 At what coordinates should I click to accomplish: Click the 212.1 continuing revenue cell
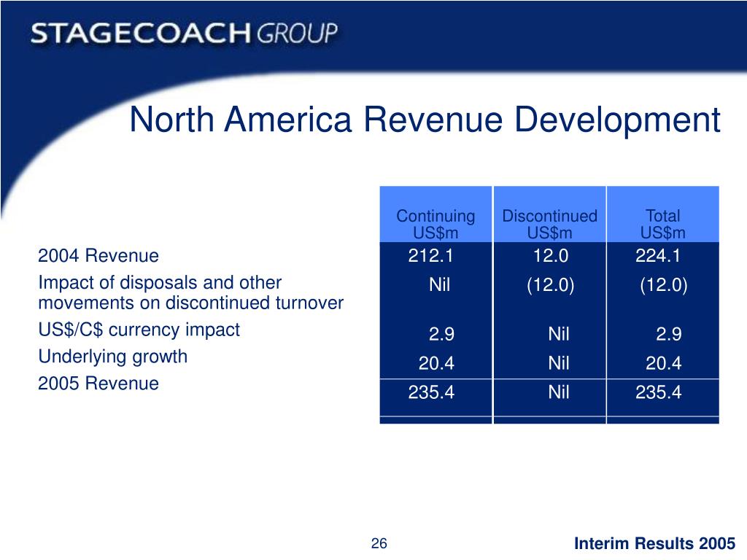point(430,256)
